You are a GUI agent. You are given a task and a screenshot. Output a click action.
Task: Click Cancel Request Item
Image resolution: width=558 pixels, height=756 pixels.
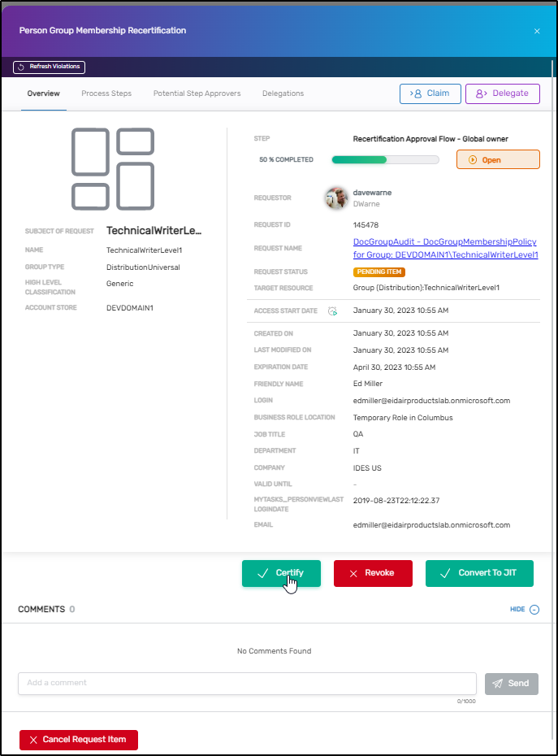pos(79,740)
